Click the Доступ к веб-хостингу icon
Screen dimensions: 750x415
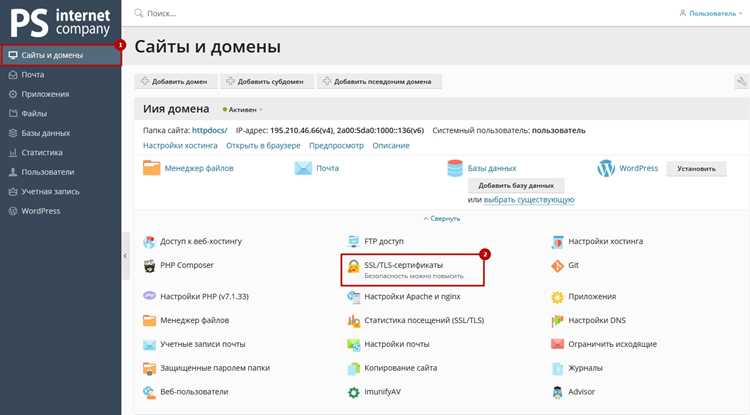(x=149, y=242)
